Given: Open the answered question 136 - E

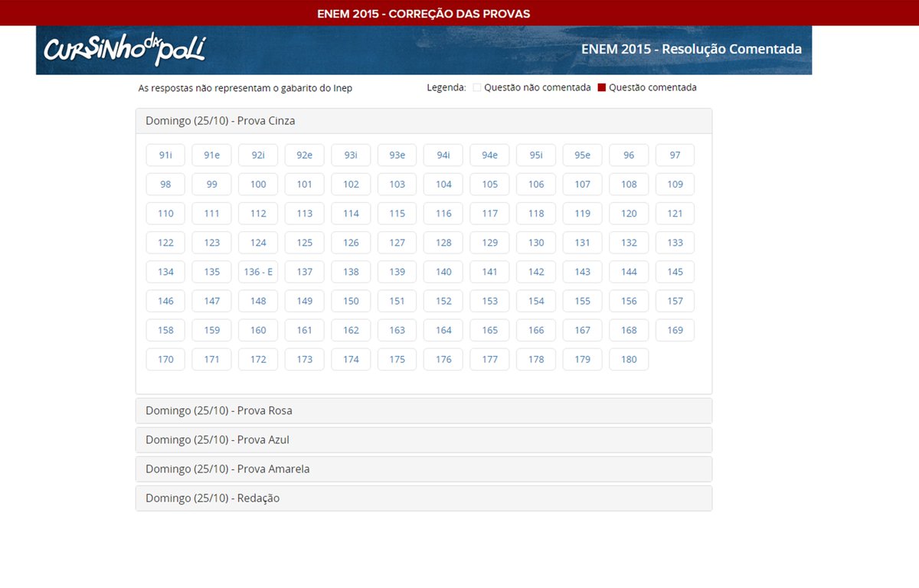Looking at the screenshot, I should tap(258, 271).
